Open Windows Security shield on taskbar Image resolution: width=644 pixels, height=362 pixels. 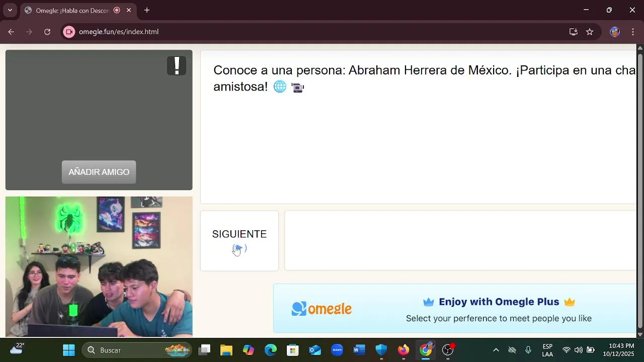click(381, 350)
